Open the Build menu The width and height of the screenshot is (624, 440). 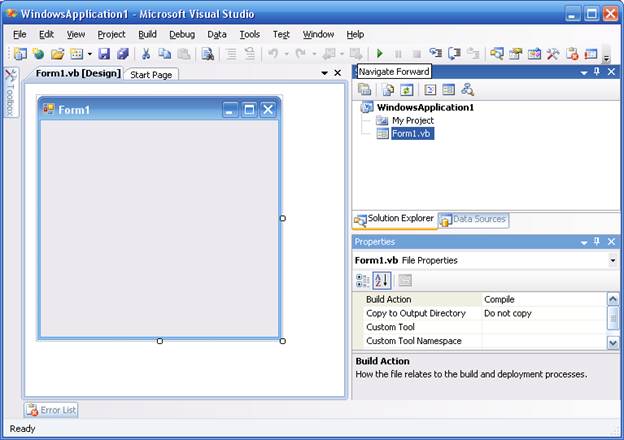pos(147,35)
